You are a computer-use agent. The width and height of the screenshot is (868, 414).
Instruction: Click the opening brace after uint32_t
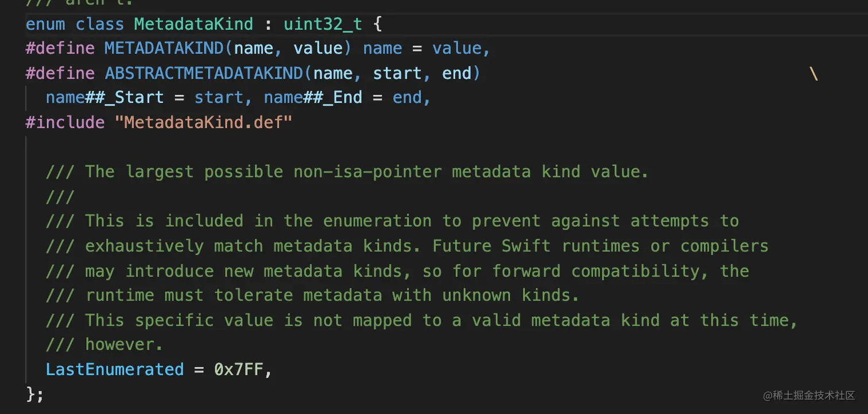coord(377,24)
